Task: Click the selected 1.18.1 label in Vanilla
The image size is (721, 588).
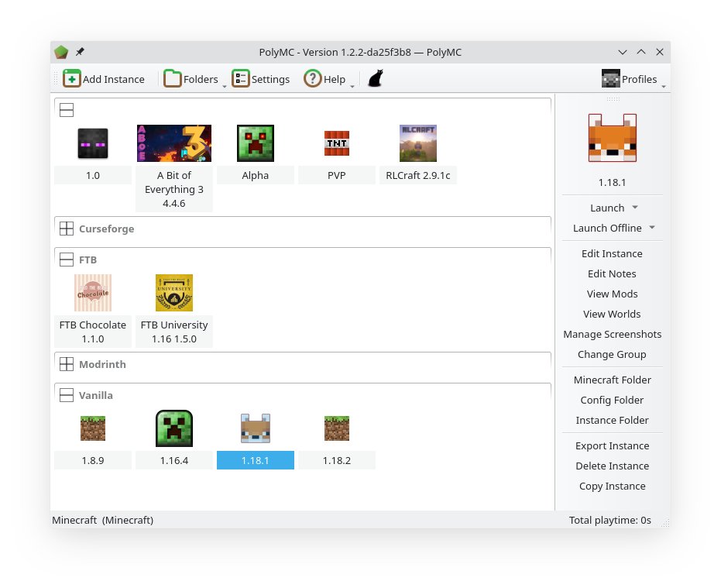Action: pos(256,460)
